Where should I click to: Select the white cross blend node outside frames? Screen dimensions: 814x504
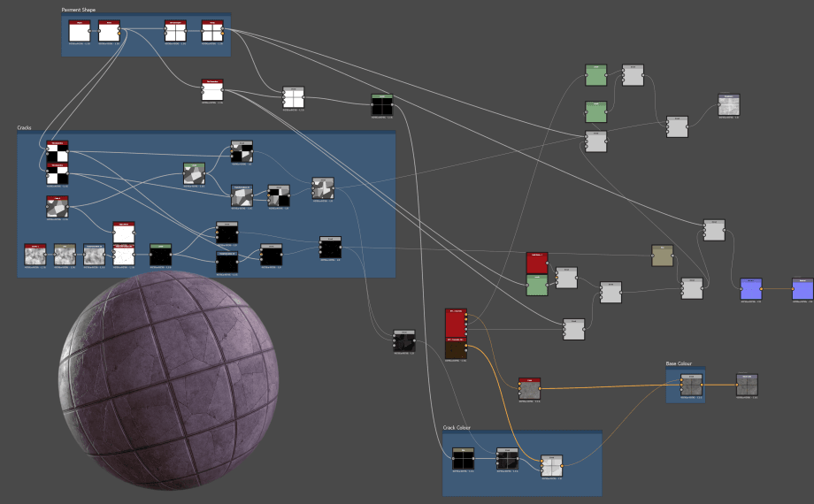tap(294, 97)
